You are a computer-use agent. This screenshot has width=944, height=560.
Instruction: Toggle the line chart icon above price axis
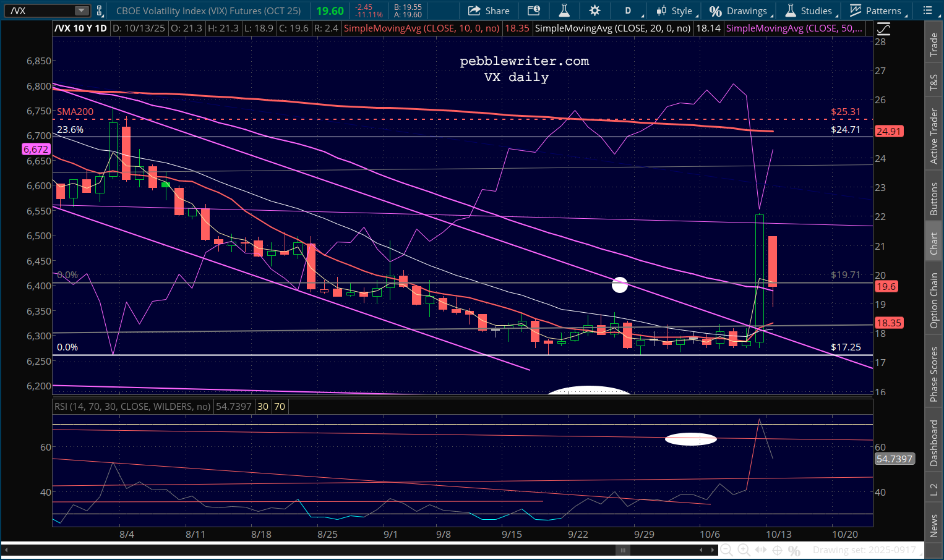[883, 28]
